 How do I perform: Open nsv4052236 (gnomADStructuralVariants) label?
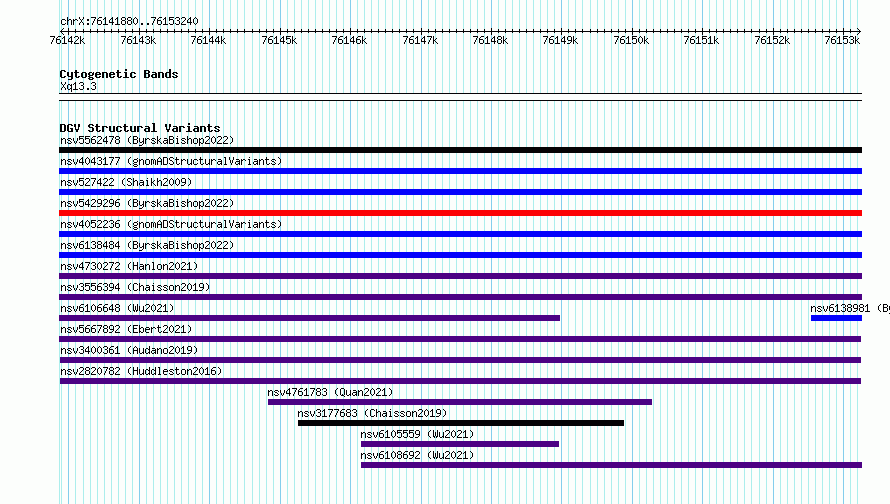(171, 224)
